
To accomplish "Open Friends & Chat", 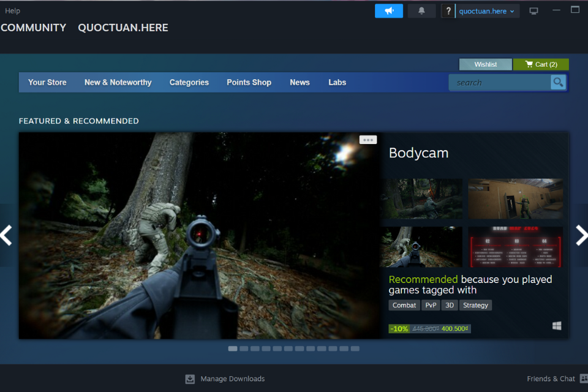I will pyautogui.click(x=551, y=379).
